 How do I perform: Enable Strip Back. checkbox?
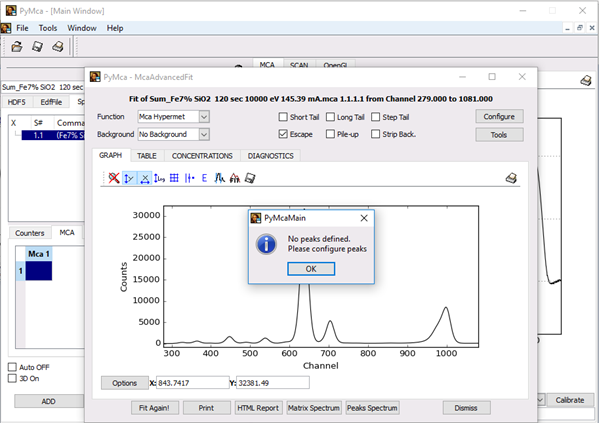click(376, 134)
